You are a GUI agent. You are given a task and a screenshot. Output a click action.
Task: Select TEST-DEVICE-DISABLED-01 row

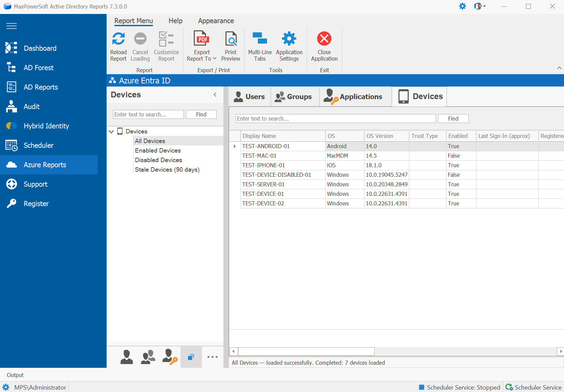pos(396,175)
